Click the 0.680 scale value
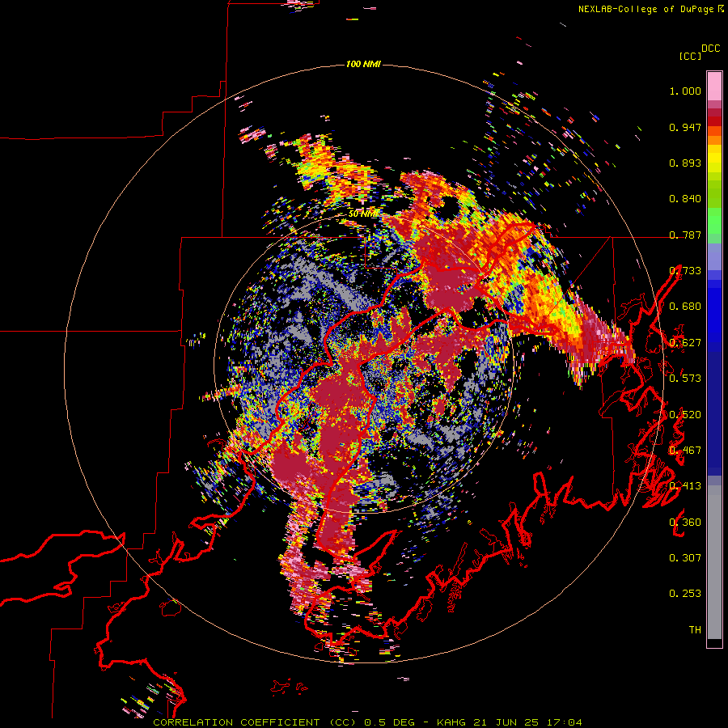The height and width of the screenshot is (728, 728). 685,307
